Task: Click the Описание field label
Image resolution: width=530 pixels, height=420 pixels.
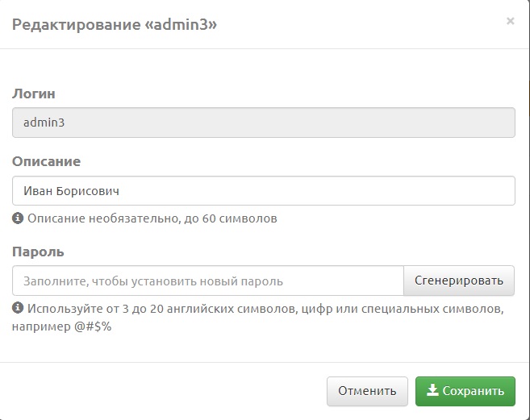Action: tap(46, 161)
